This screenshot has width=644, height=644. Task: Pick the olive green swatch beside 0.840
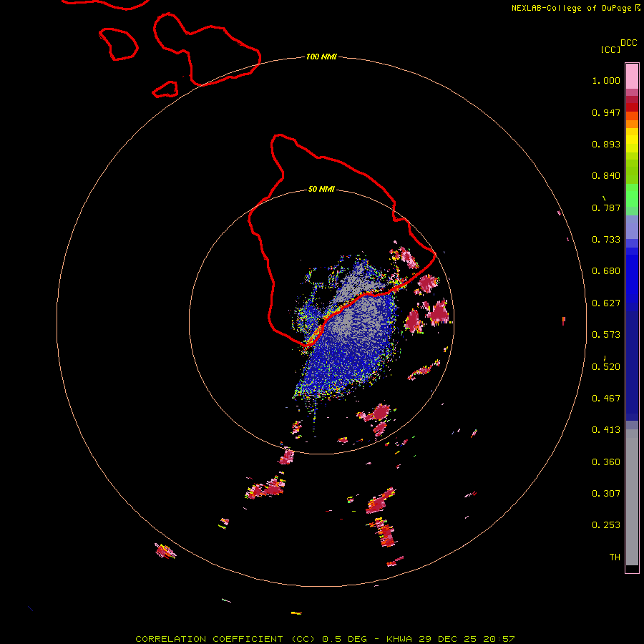pyautogui.click(x=632, y=172)
